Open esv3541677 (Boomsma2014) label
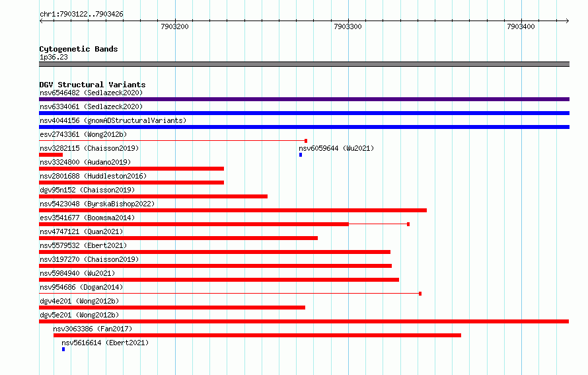Image resolution: width=588 pixels, height=375 pixels. [x=87, y=218]
